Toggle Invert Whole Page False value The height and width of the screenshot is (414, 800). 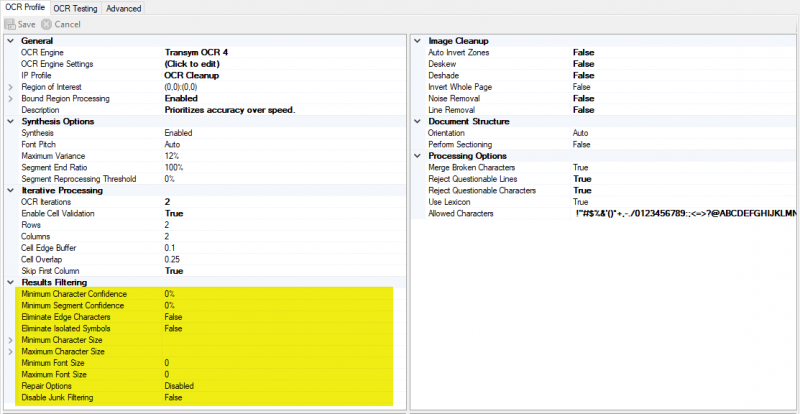pos(581,87)
